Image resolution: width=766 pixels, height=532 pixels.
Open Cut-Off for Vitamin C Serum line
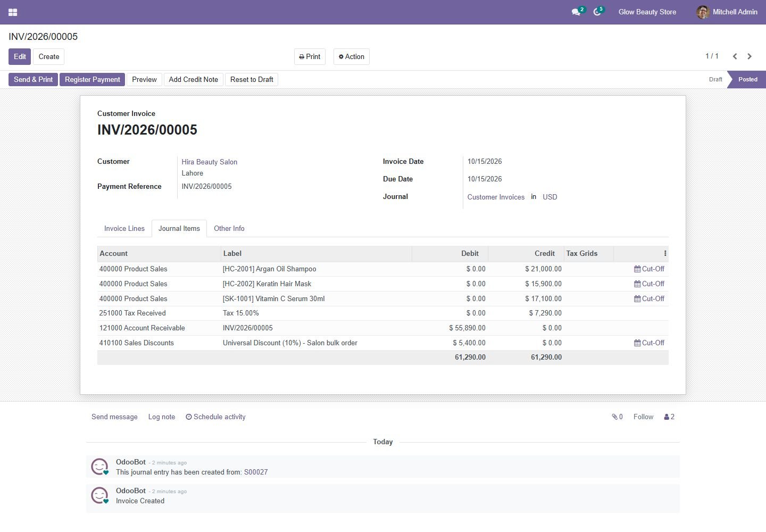coord(649,299)
